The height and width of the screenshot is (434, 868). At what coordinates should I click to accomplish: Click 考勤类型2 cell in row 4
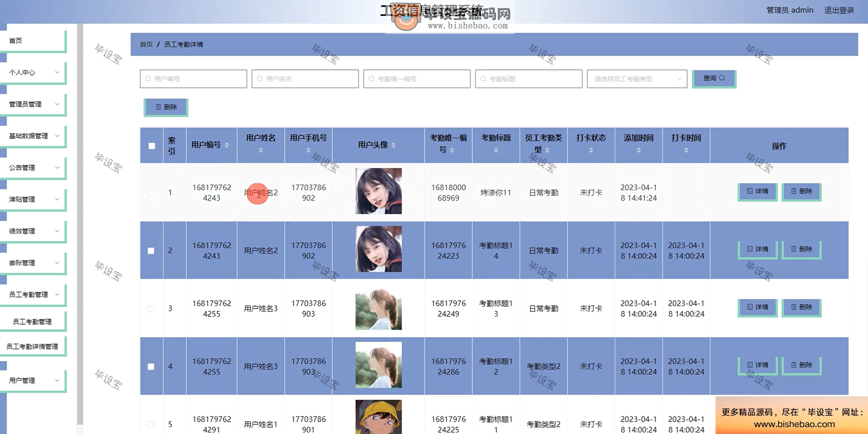pos(543,367)
